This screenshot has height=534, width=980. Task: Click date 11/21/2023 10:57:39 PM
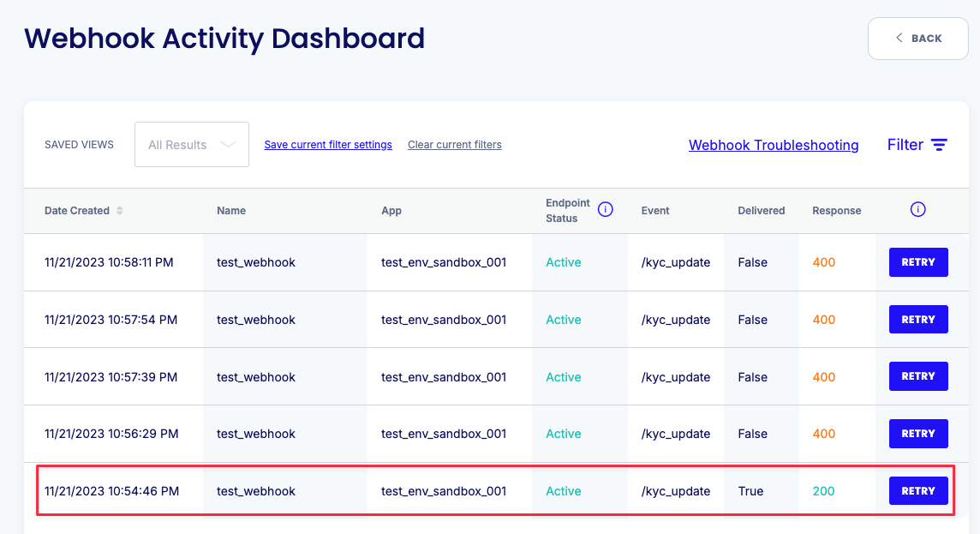click(x=111, y=377)
